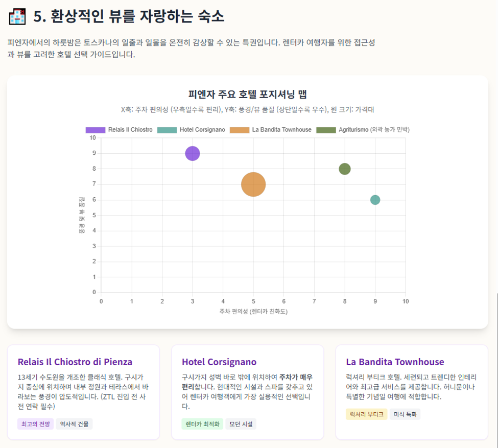Screen dimensions: 498x448
Task: Select the dark green bubble in chart
Action: click(x=345, y=169)
